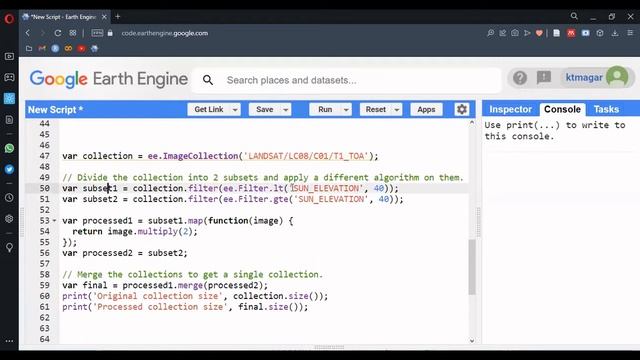
Task: Click 'Processed collection size' print line 61
Action: tap(185, 307)
